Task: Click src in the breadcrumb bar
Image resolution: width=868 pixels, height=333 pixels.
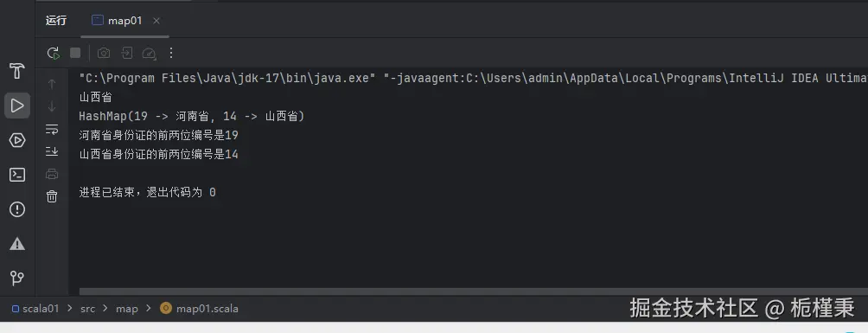Action: [x=88, y=309]
